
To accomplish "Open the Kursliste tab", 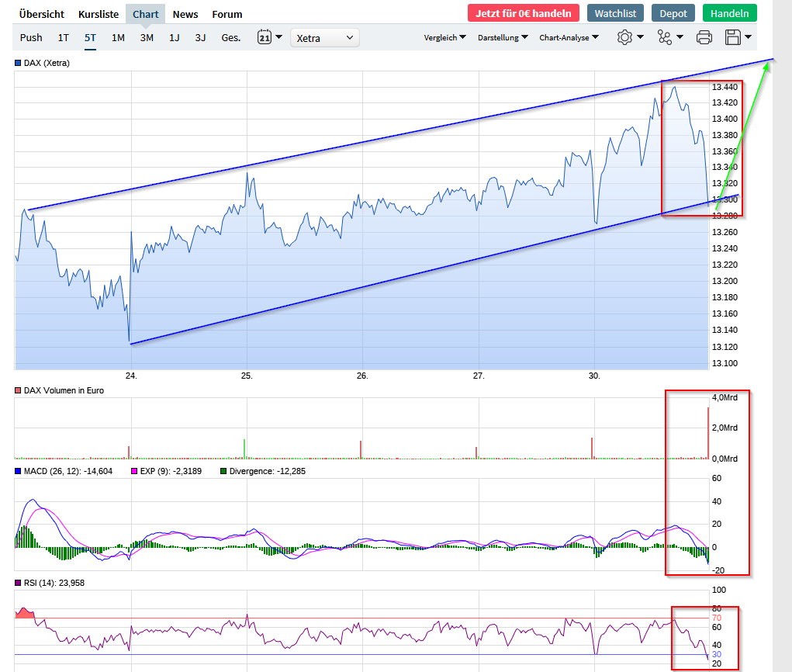I will [99, 14].
